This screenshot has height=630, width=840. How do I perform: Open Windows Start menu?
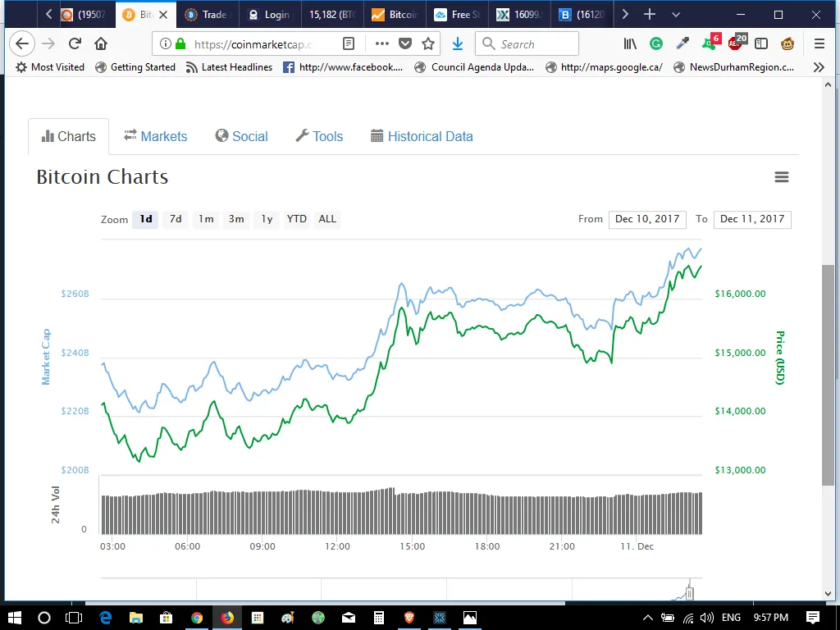15,618
